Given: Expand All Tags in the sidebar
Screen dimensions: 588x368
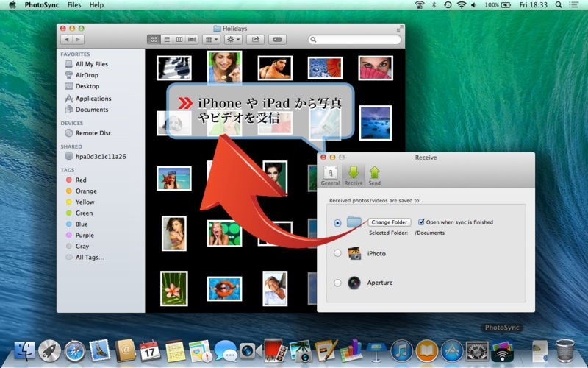Looking at the screenshot, I should pos(89,258).
